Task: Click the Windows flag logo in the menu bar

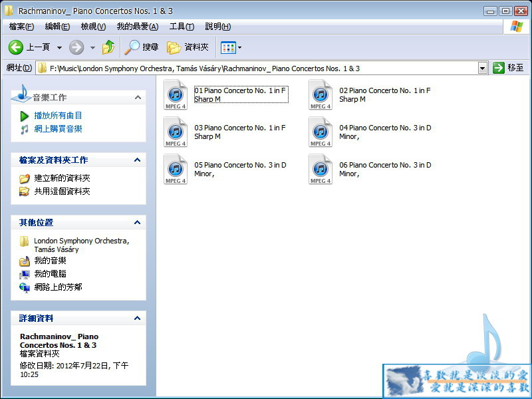Action: click(517, 27)
